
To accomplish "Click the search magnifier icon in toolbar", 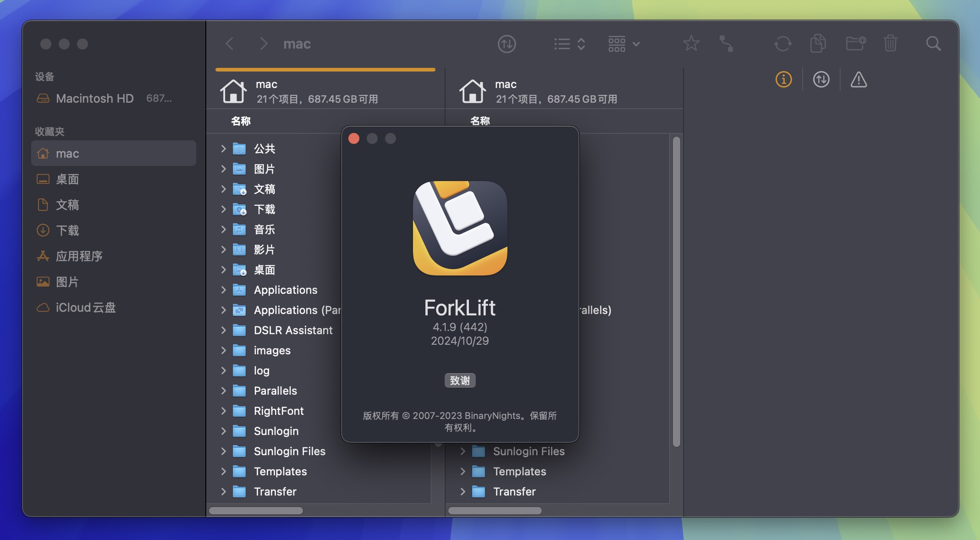I will point(934,43).
